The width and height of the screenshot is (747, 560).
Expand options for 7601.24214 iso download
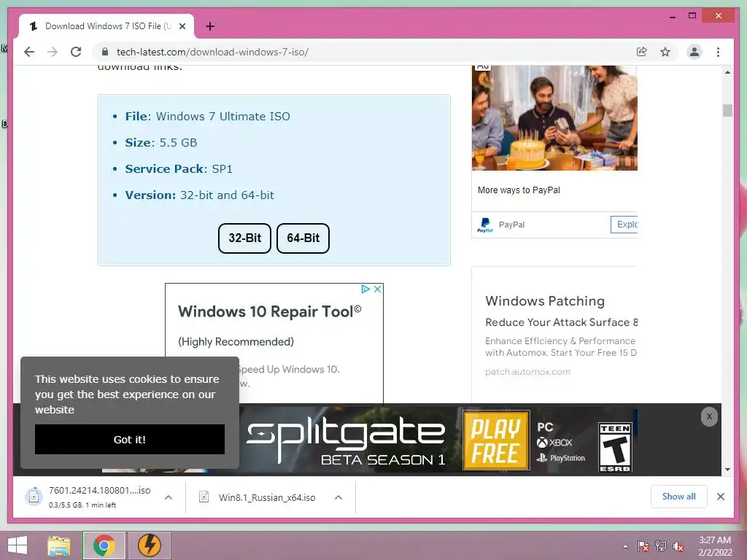(169, 497)
